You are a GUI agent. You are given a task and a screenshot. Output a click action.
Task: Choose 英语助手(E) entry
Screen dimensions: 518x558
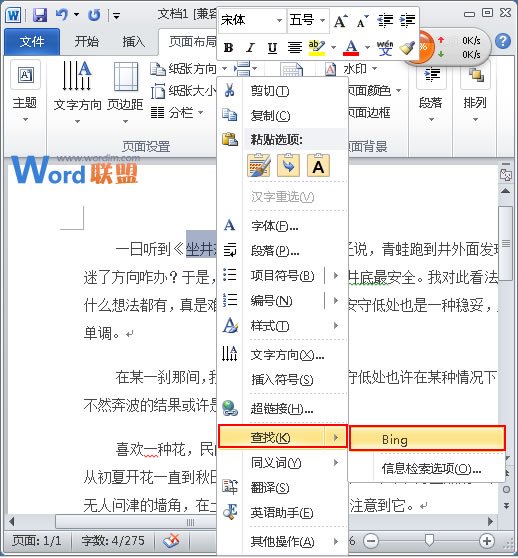pos(283,513)
